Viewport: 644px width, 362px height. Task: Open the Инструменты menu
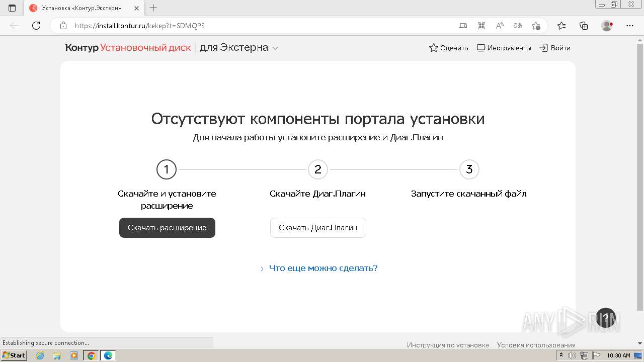coord(504,48)
